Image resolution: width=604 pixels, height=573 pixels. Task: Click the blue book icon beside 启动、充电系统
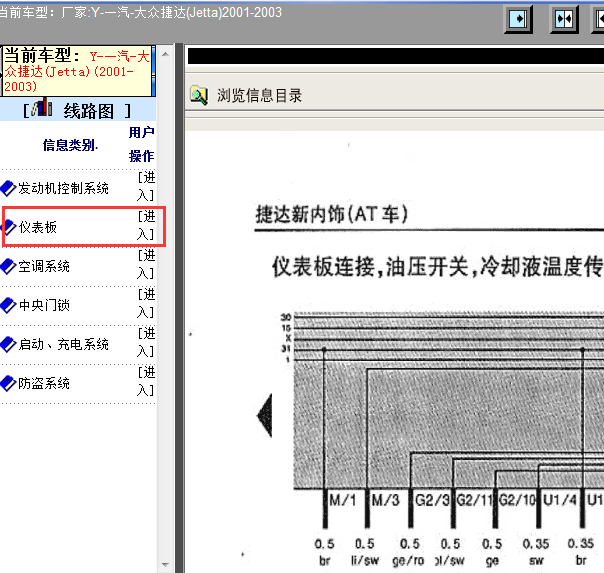(x=8, y=344)
